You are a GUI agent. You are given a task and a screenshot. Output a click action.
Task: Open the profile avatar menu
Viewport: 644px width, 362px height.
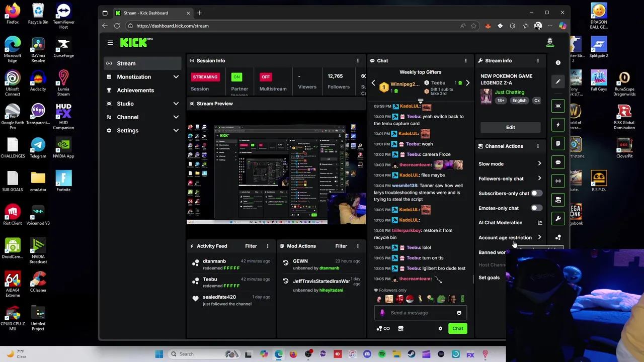pyautogui.click(x=550, y=43)
